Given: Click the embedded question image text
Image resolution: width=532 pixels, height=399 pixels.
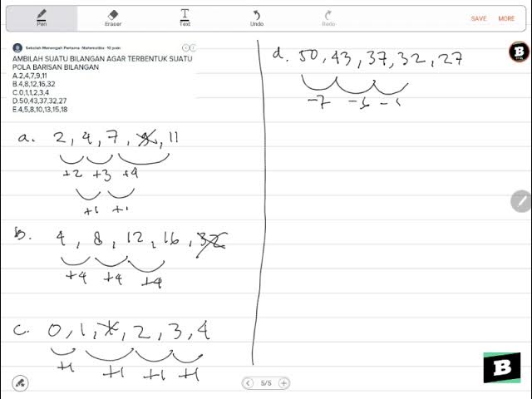Looking at the screenshot, I should pyautogui.click(x=102, y=84).
